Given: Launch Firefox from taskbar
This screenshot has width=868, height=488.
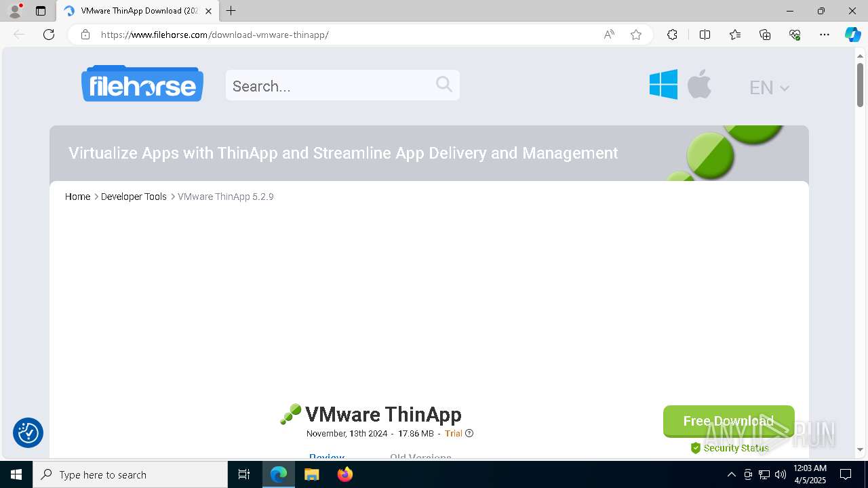Looking at the screenshot, I should [x=345, y=474].
